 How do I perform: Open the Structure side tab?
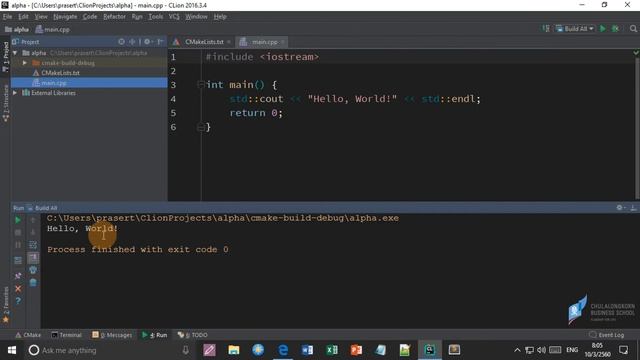(5, 103)
